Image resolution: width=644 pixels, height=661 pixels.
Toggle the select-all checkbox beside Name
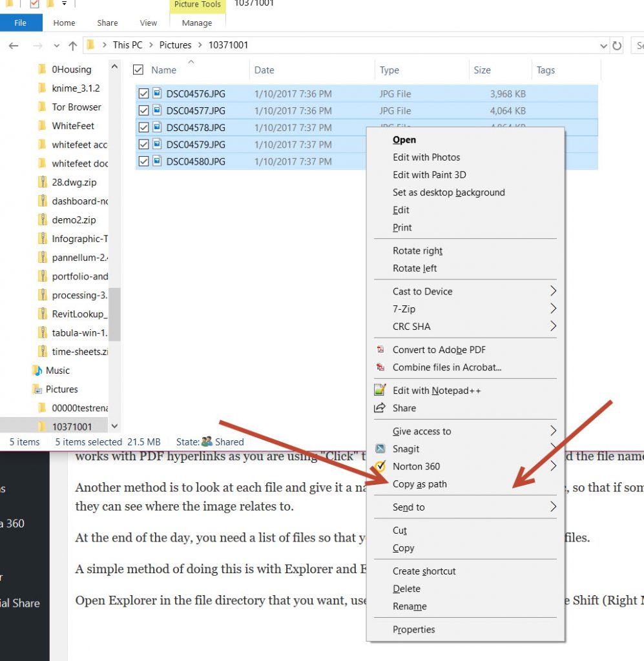(138, 70)
